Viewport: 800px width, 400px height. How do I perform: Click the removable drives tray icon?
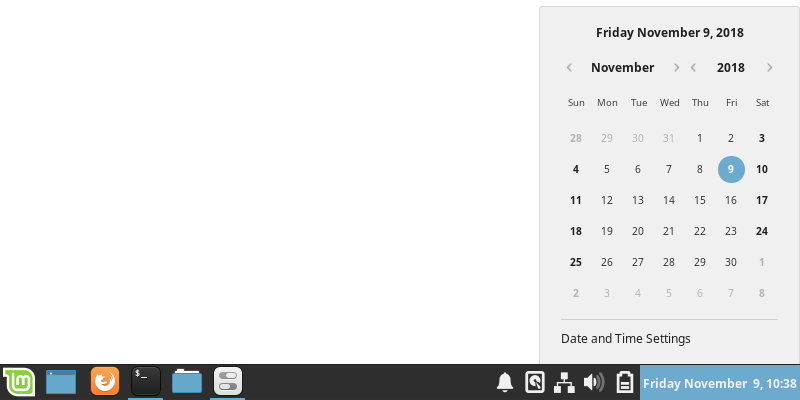click(535, 382)
